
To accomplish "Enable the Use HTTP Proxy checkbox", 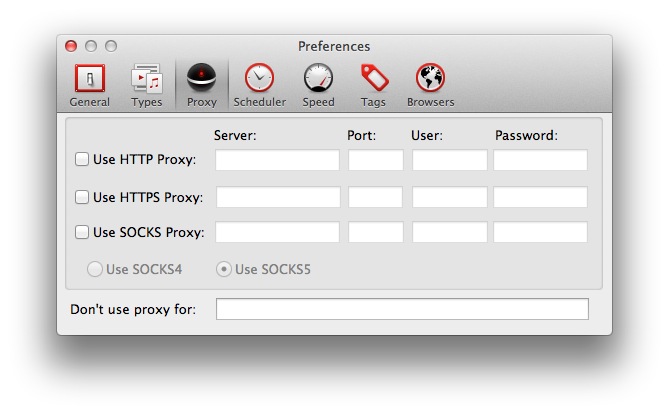I will [x=82, y=159].
